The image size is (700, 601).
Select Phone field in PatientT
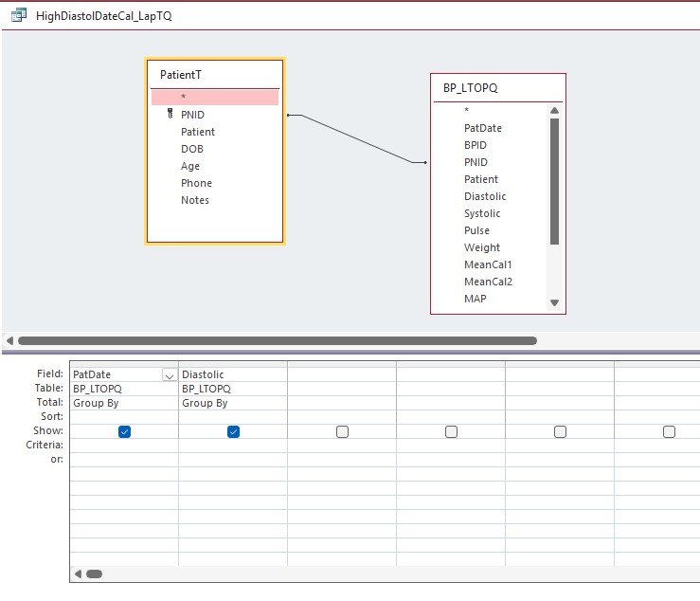(196, 183)
